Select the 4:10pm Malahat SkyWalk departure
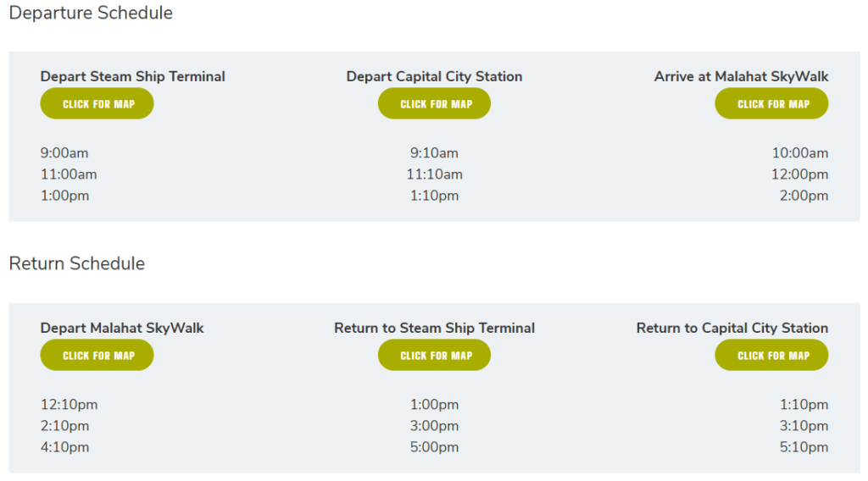The width and height of the screenshot is (868, 481). click(64, 447)
